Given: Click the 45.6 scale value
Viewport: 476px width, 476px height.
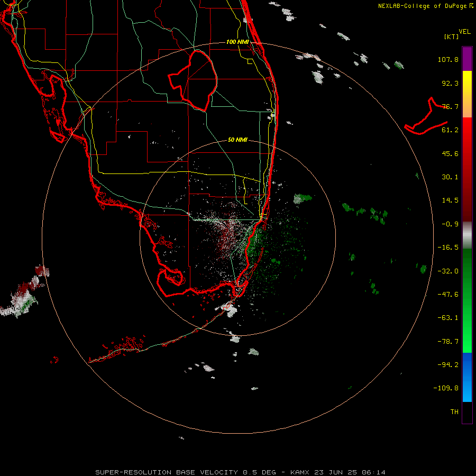Looking at the screenshot, I should click(450, 153).
